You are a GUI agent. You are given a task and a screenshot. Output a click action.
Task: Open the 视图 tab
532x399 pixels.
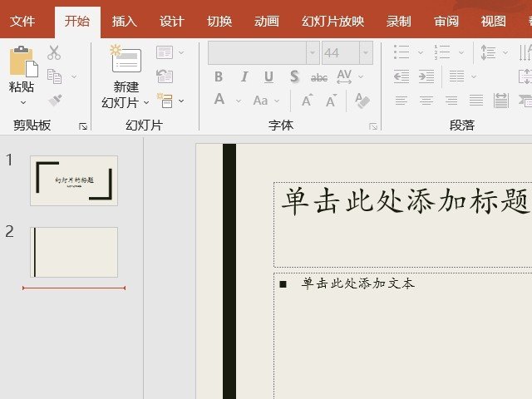[x=493, y=22]
